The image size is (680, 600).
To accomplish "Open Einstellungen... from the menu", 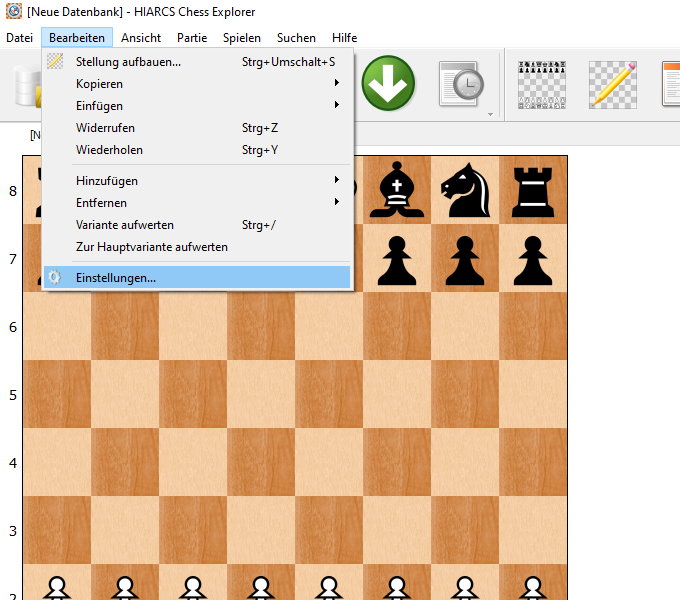I will [197, 277].
